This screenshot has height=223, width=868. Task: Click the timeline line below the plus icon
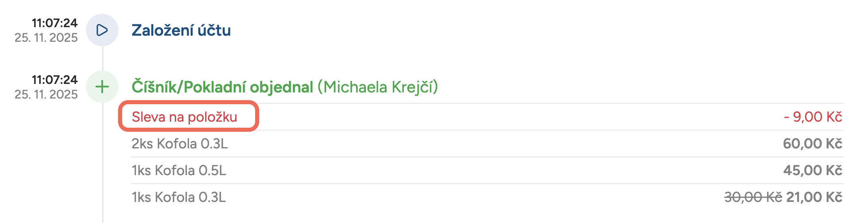103,162
